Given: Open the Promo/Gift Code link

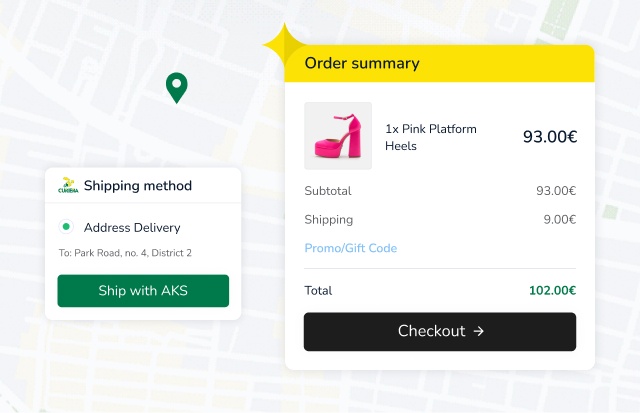Looking at the screenshot, I should tap(350, 248).
